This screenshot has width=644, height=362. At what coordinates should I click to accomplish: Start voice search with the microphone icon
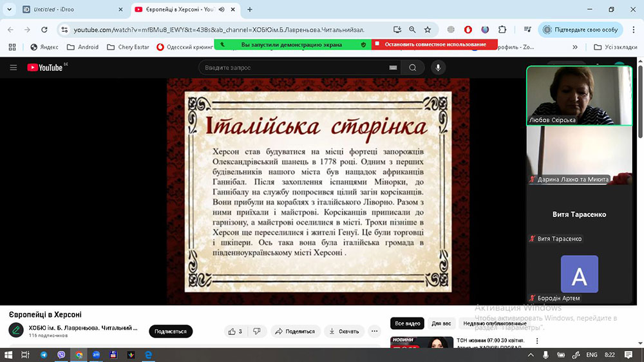pyautogui.click(x=438, y=68)
